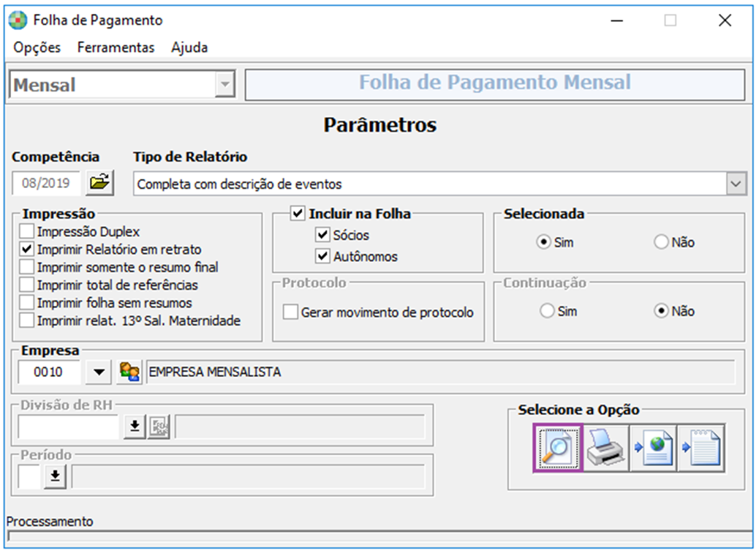Click the print preview magnifier icon

click(x=557, y=449)
